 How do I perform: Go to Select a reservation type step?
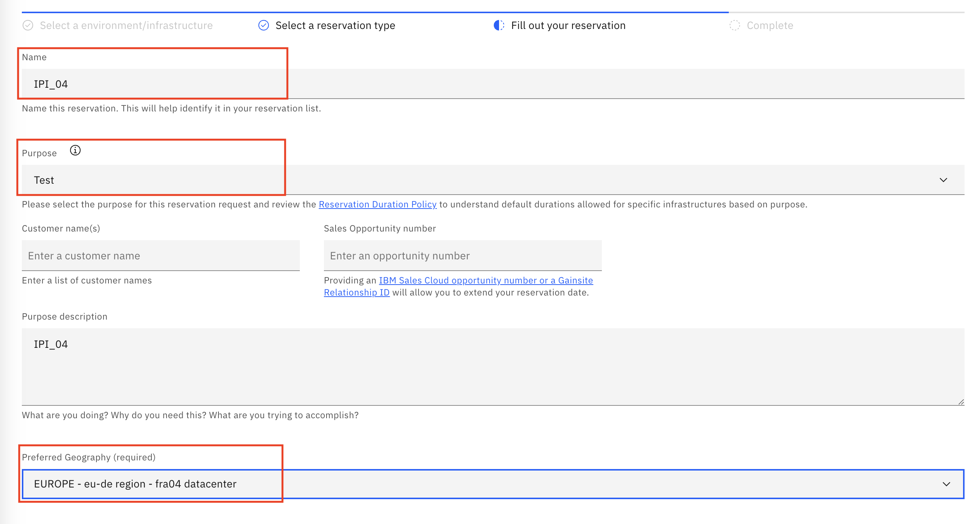click(x=335, y=26)
